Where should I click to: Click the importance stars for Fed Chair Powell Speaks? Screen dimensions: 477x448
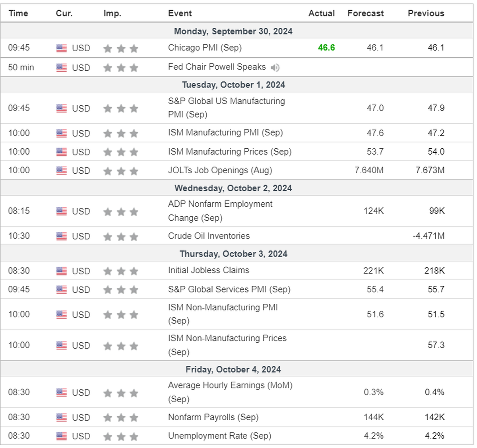coord(121,68)
